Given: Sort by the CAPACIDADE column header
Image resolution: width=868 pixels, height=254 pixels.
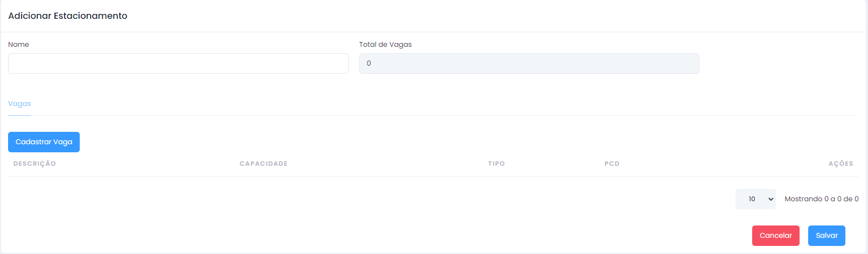Looking at the screenshot, I should (x=263, y=164).
